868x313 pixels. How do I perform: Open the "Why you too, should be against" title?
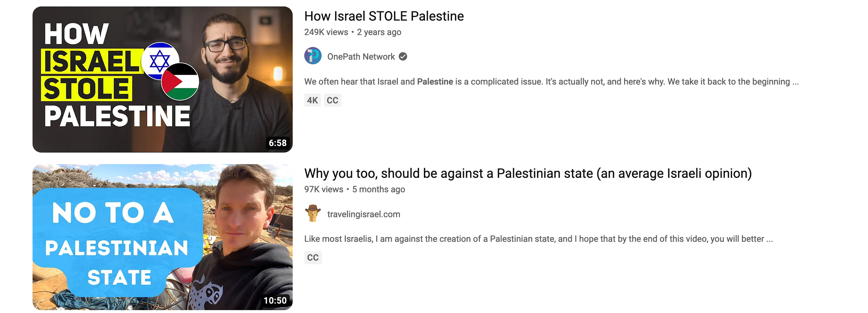(528, 173)
